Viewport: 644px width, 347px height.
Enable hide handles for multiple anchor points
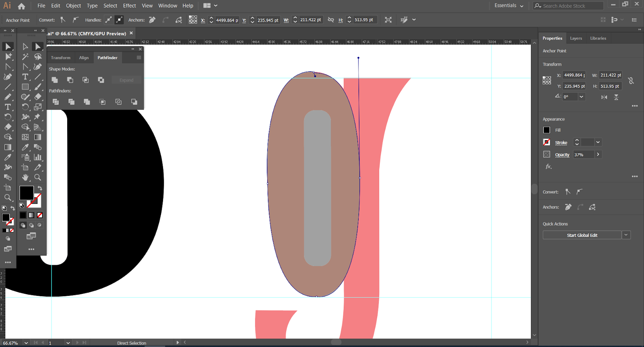(119, 20)
